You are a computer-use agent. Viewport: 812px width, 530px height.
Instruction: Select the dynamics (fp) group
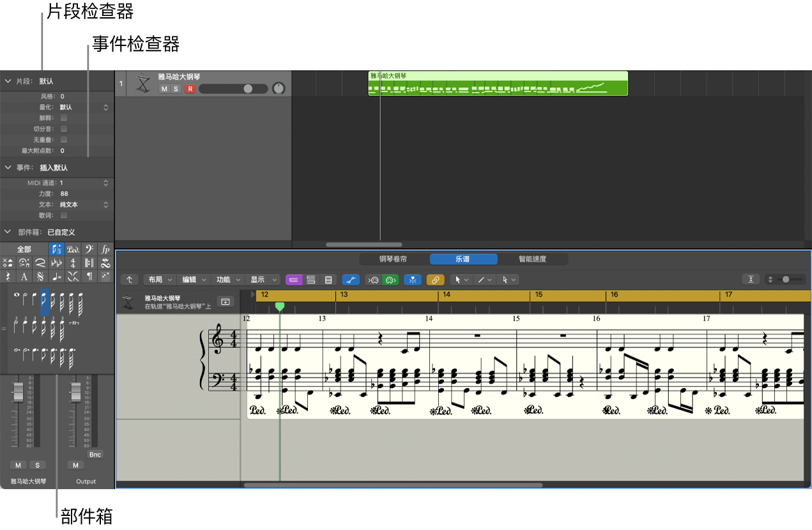(x=105, y=249)
